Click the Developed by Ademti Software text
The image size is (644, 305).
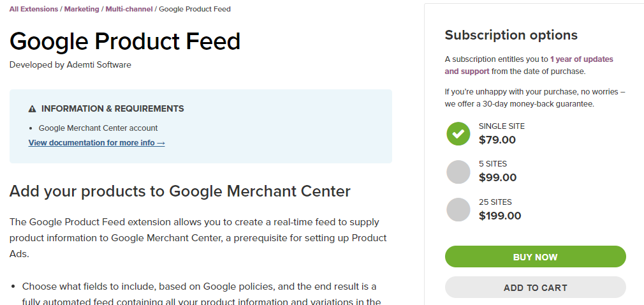(70, 65)
